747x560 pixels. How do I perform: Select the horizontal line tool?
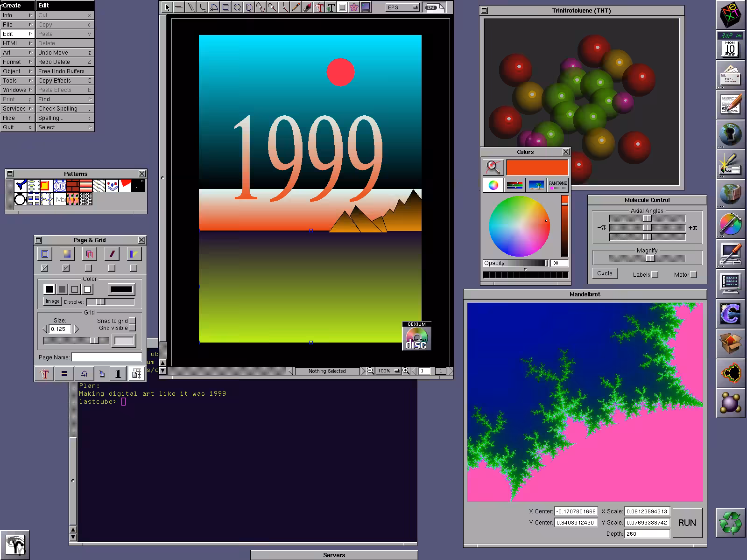(179, 7)
